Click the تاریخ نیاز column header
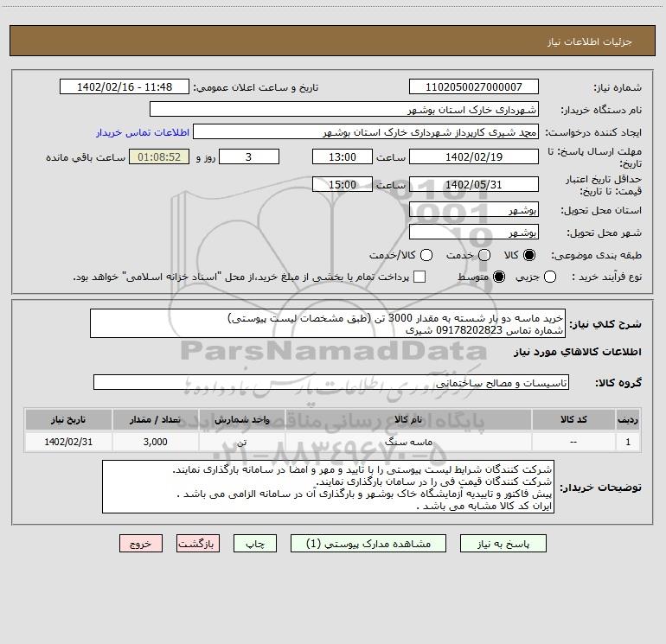Viewport: 666px width, 644px height. pos(68,419)
